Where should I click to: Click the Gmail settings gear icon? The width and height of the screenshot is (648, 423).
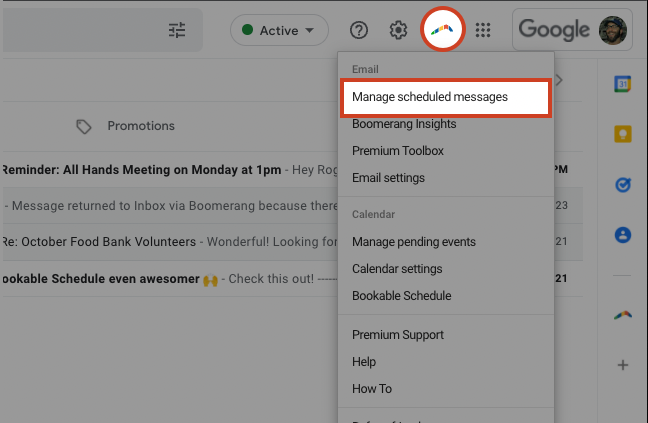click(x=398, y=30)
